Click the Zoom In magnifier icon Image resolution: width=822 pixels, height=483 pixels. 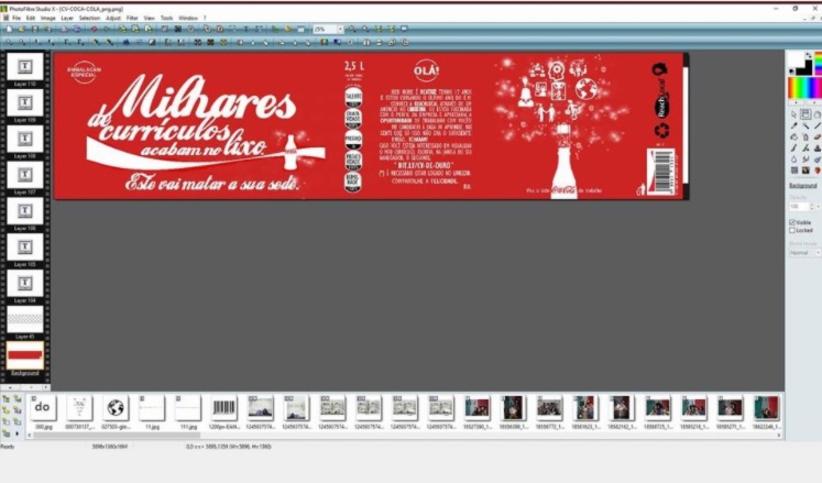354,30
